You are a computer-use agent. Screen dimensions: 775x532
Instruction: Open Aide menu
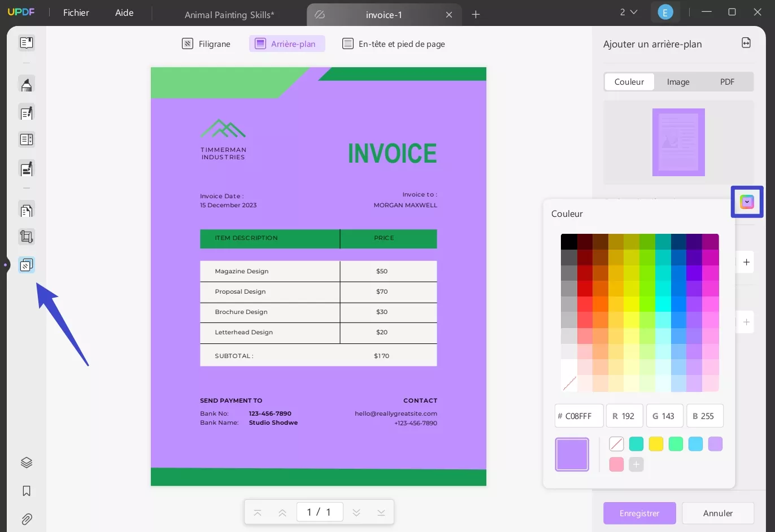124,12
